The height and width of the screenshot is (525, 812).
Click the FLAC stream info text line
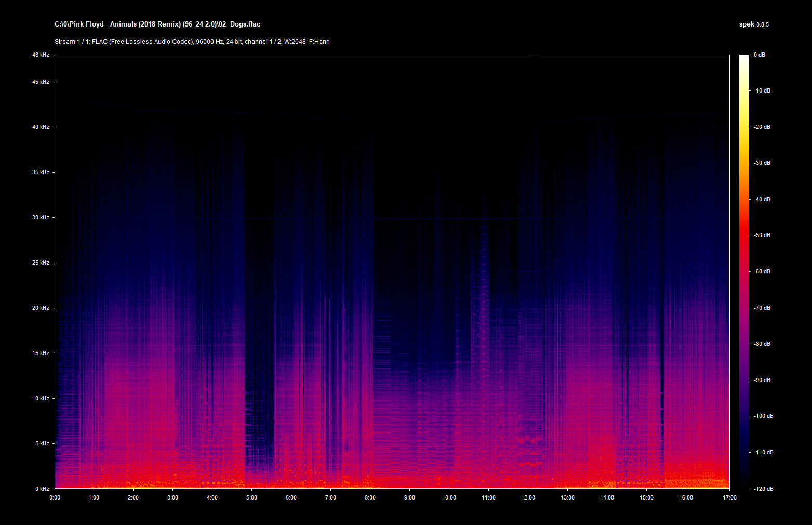point(192,42)
